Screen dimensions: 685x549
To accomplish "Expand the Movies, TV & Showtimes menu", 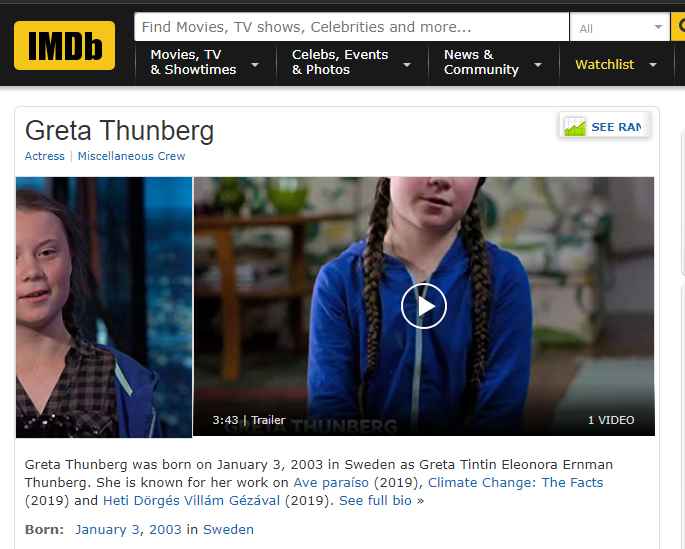I will [x=205, y=62].
